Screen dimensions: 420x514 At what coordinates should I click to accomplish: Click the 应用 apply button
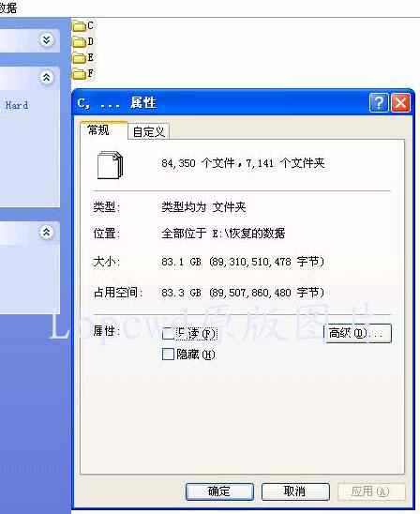pos(371,491)
